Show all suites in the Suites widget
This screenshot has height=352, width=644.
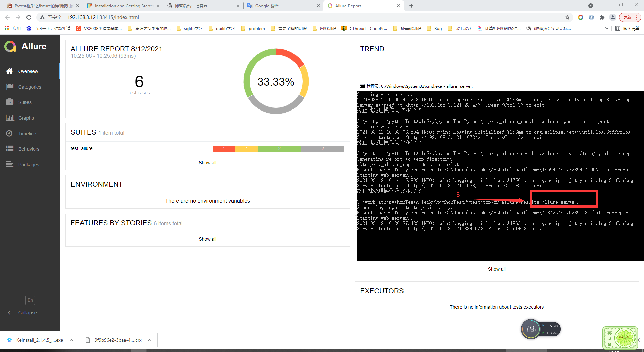(x=207, y=163)
